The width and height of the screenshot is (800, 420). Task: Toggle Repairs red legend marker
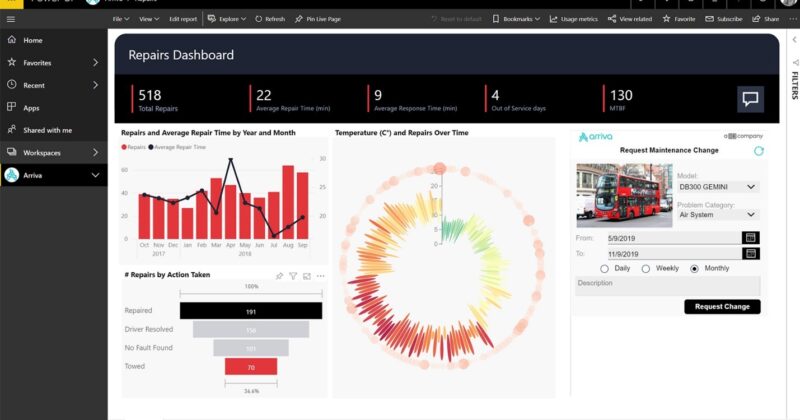pyautogui.click(x=124, y=147)
